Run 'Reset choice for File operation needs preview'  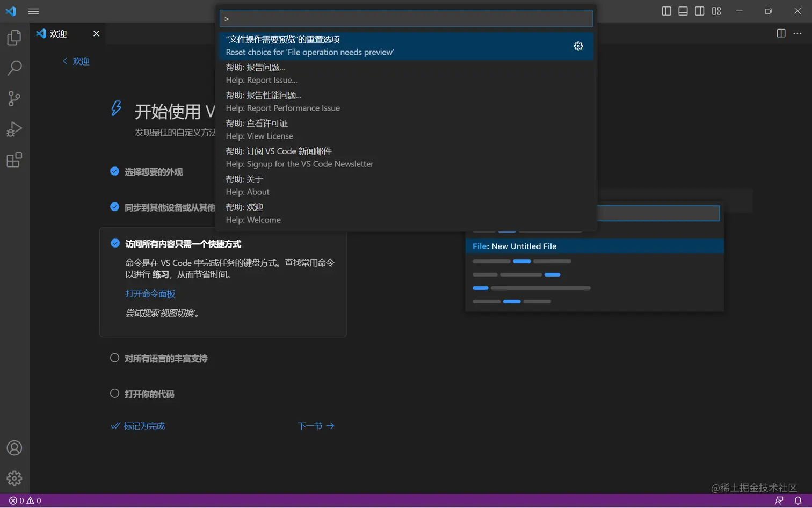pos(406,46)
